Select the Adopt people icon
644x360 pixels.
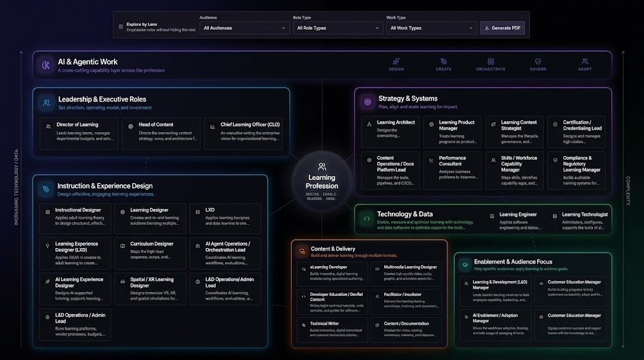pos(585,62)
